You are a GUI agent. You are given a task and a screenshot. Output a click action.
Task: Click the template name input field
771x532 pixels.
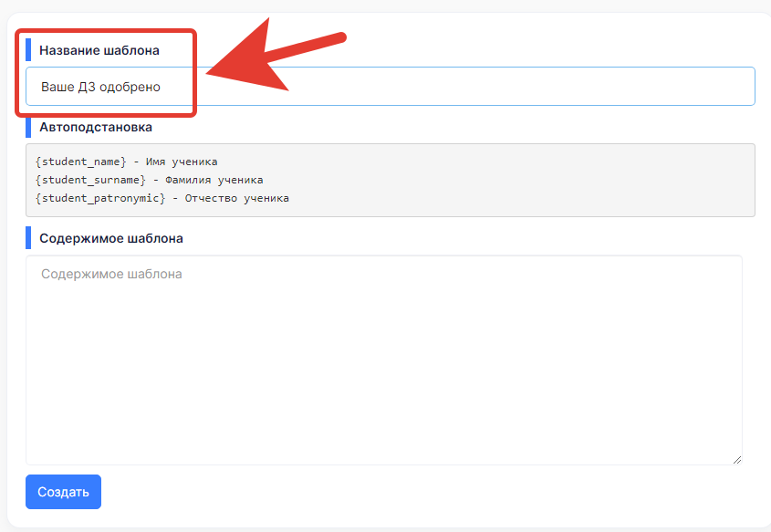[390, 87]
